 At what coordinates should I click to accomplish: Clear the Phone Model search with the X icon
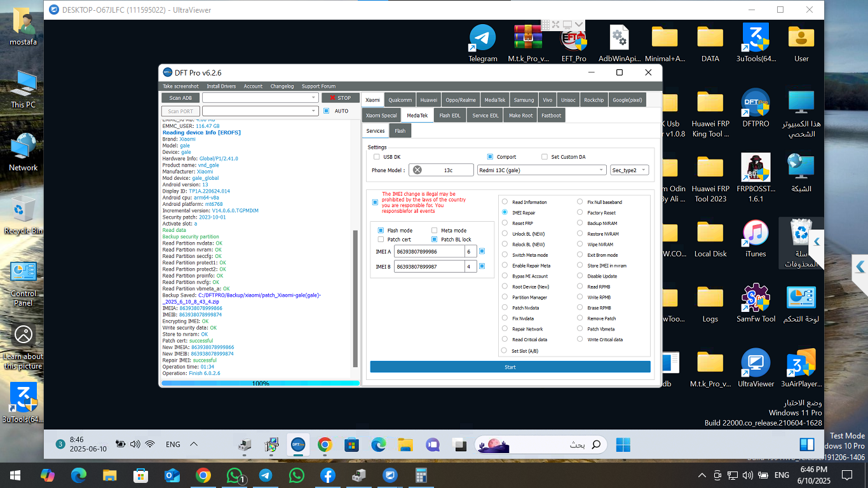pyautogui.click(x=417, y=170)
